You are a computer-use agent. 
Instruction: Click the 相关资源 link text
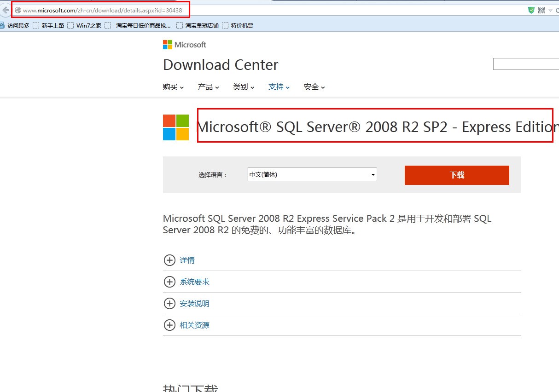194,325
